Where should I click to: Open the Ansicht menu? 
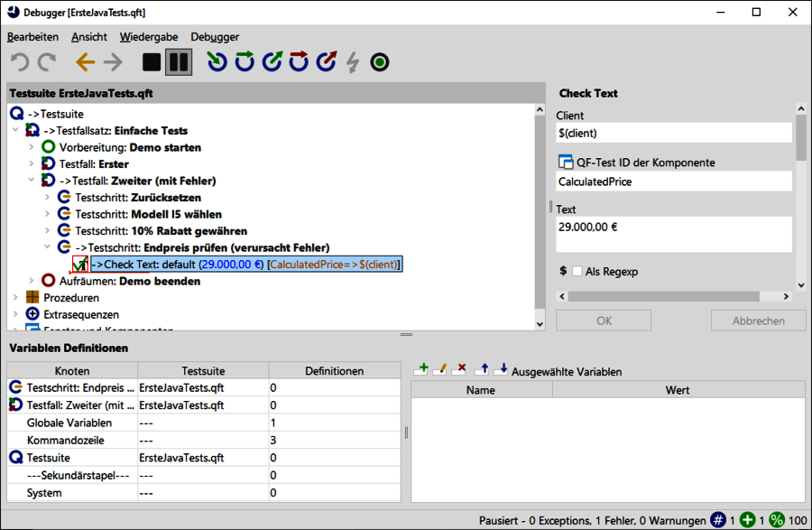click(89, 37)
